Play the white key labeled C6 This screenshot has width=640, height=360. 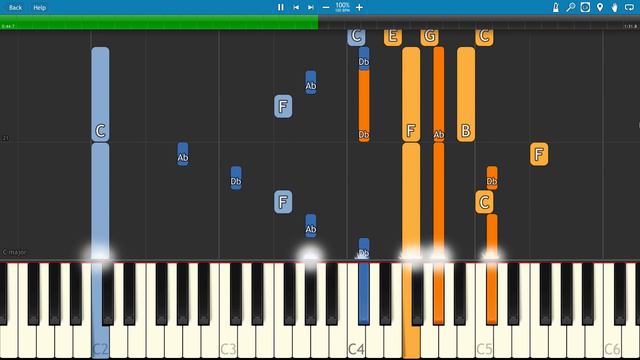point(612,343)
